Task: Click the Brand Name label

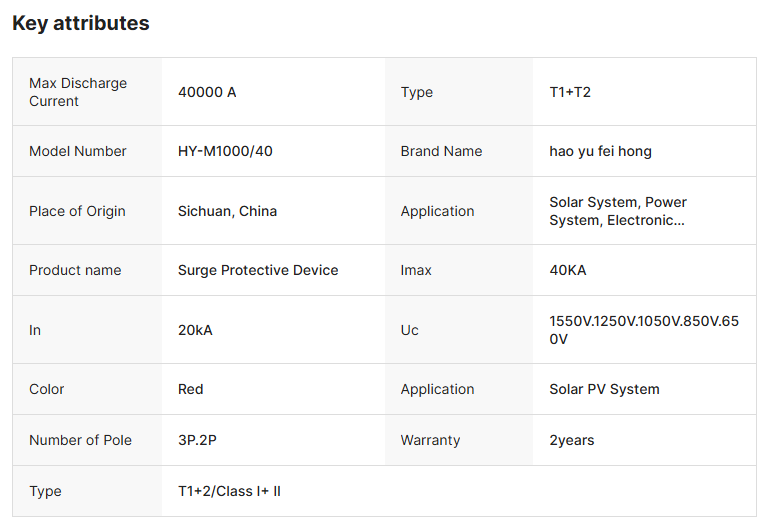Action: (441, 151)
